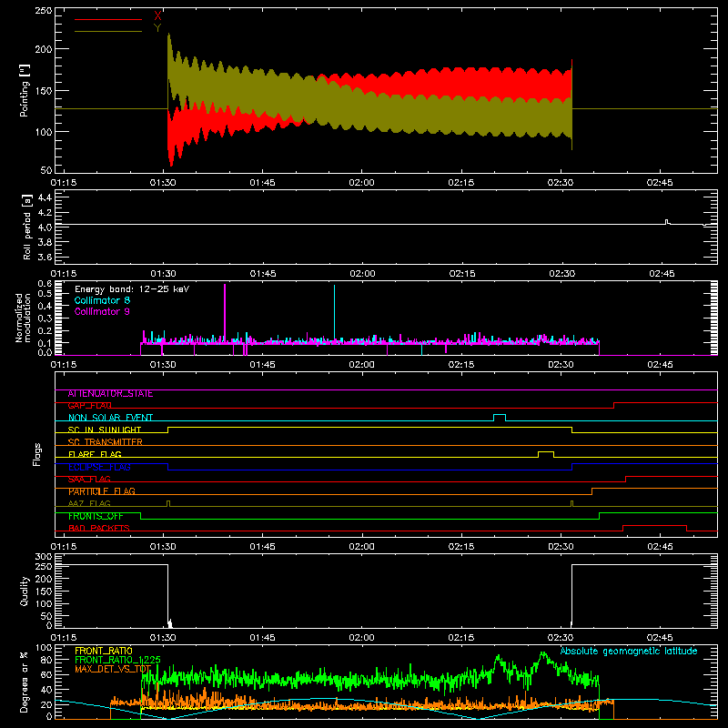The image size is (728, 728).
Task: Click the olive Y legend line sample
Action: (x=108, y=31)
